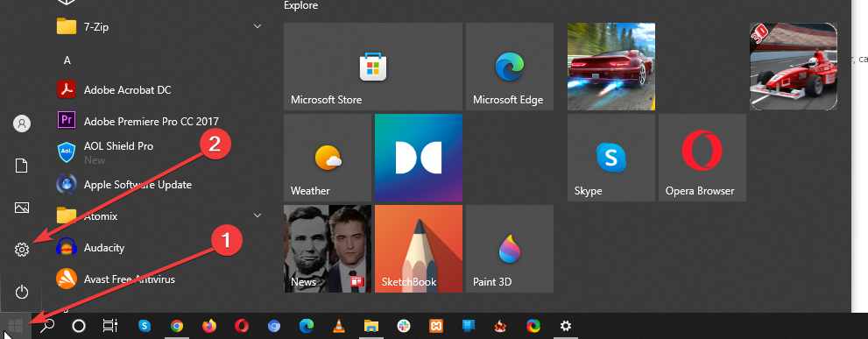The image size is (868, 339).
Task: Open the 3D formula race car game tile
Action: point(794,67)
